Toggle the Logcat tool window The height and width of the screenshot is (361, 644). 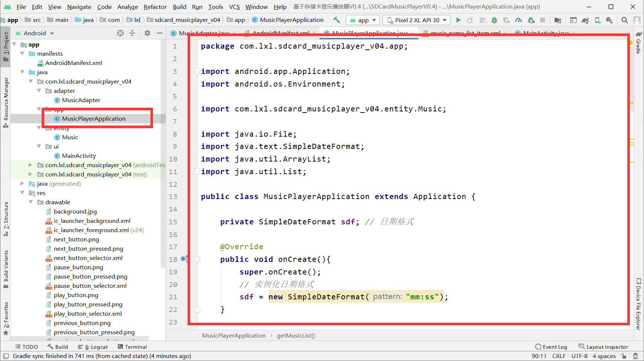click(93, 347)
